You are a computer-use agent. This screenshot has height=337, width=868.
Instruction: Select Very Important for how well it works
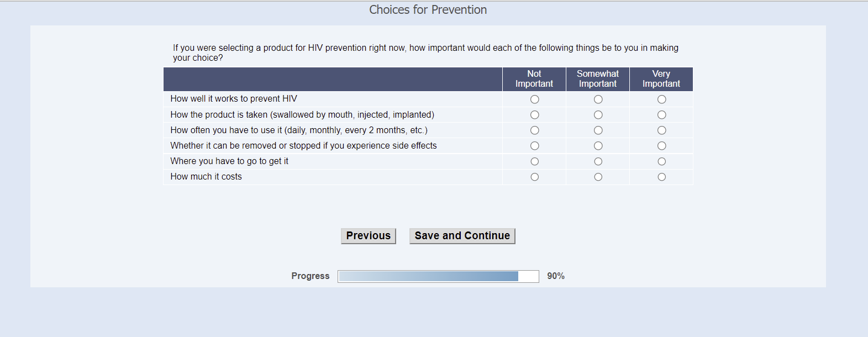pyautogui.click(x=661, y=99)
